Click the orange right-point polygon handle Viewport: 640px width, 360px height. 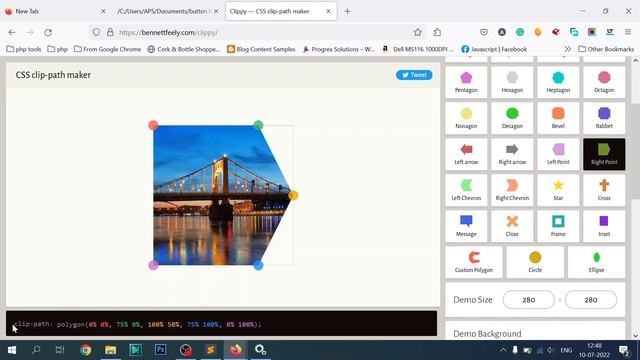(x=293, y=195)
